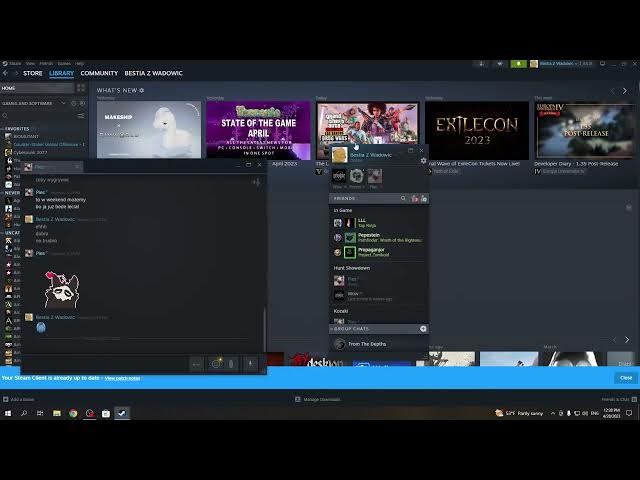Collapse the NEVER category in sidebar
The image size is (640, 480).
pyautogui.click(x=11, y=193)
